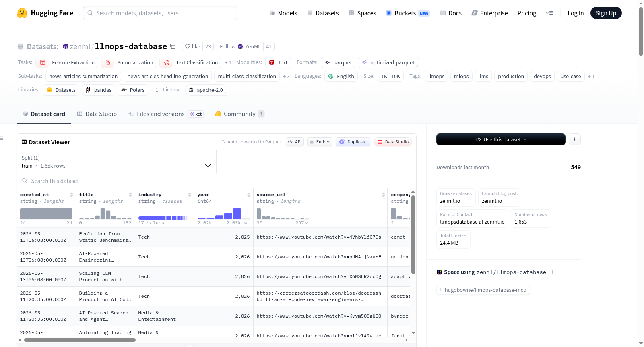Sort the title column
Image resolution: width=644 pixels, height=347 pixels.
[x=130, y=195]
